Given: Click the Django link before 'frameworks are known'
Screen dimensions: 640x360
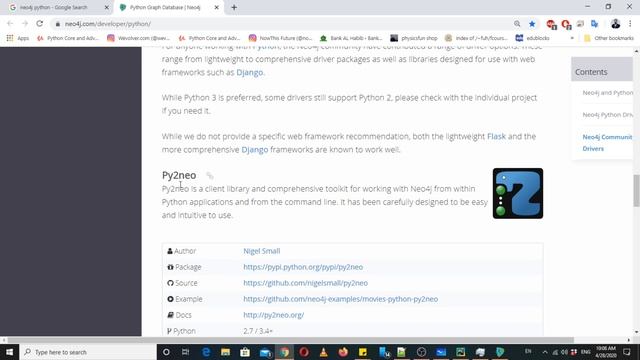Looking at the screenshot, I should tap(255, 149).
